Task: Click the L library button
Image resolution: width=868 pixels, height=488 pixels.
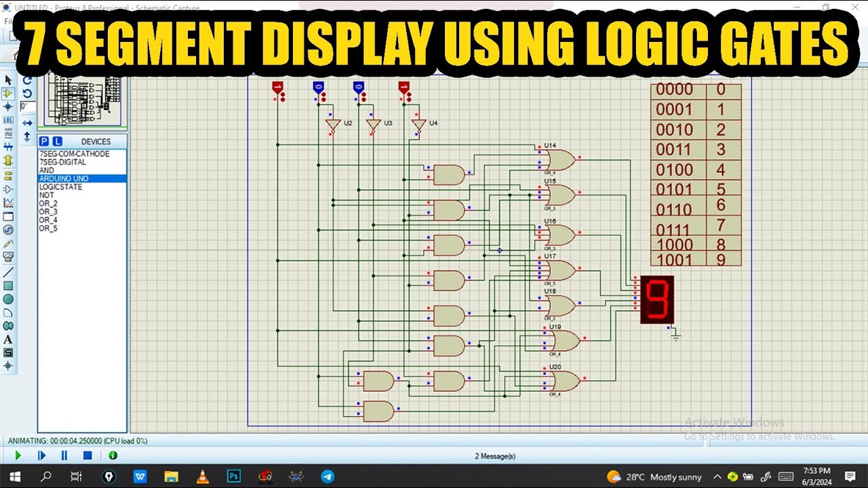Action: coord(57,141)
